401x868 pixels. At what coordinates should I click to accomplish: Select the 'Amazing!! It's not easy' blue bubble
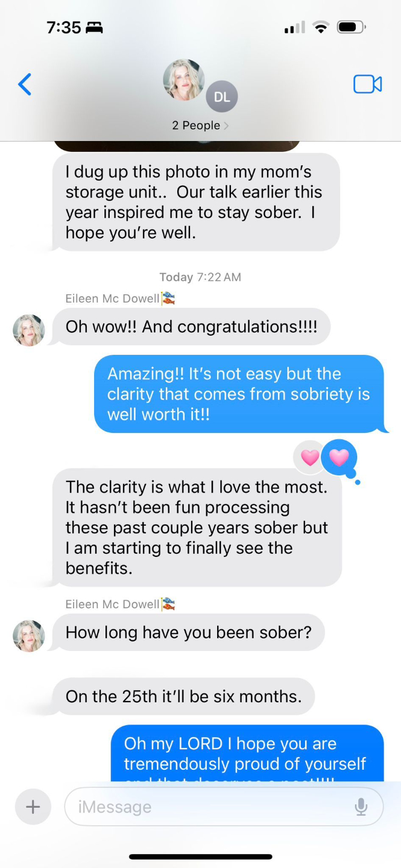[239, 394]
